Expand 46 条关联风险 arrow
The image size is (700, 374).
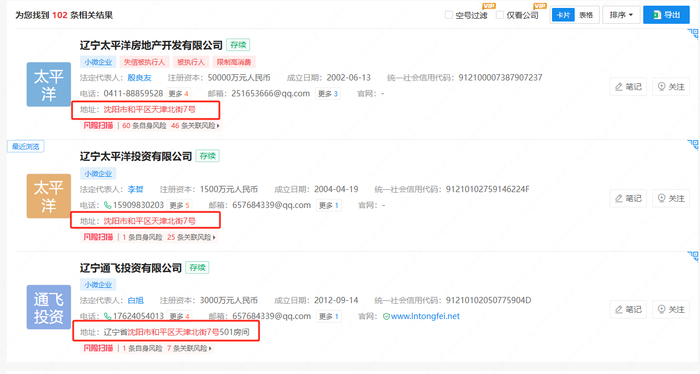pos(218,126)
